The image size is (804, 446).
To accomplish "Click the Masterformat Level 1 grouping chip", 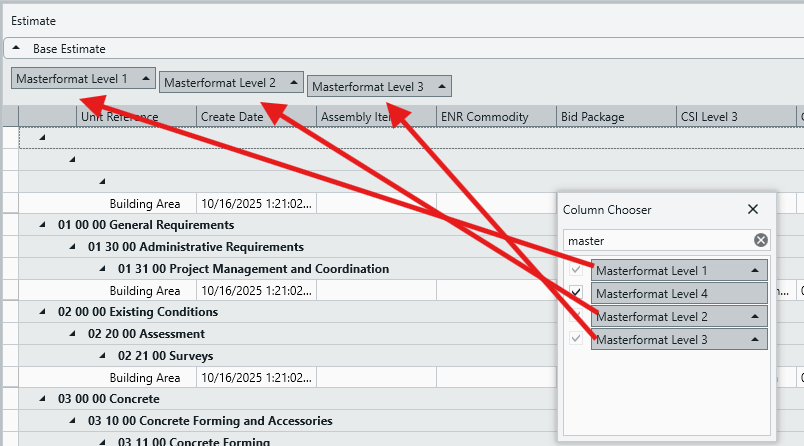I will click(x=72, y=78).
